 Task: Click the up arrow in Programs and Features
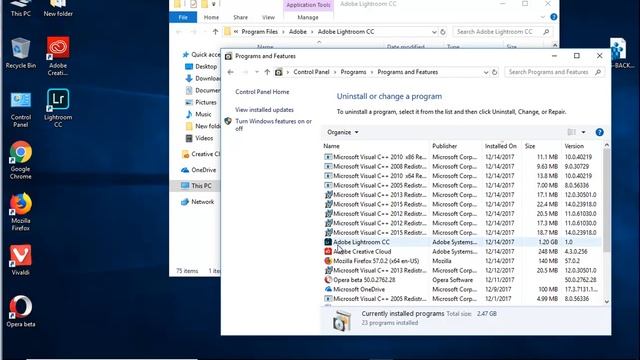(x=267, y=72)
